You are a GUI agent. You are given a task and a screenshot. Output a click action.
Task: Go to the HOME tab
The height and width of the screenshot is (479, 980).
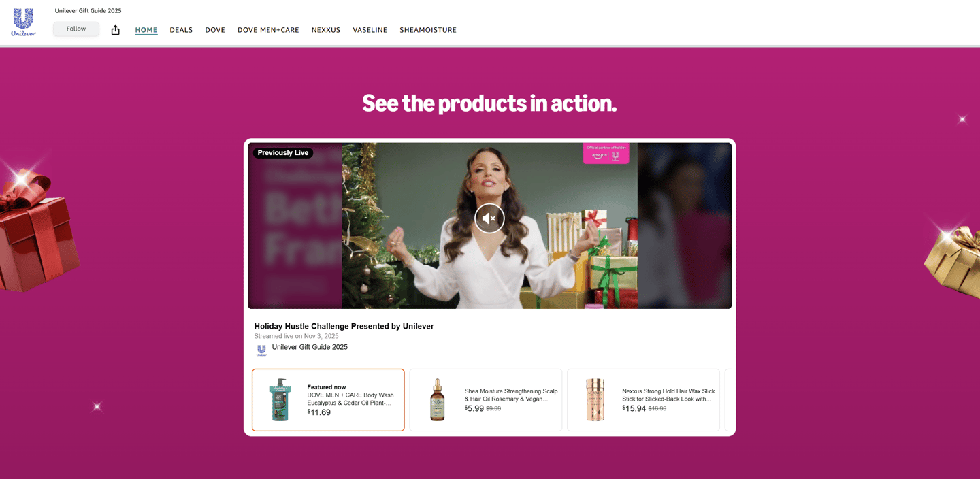pyautogui.click(x=146, y=30)
